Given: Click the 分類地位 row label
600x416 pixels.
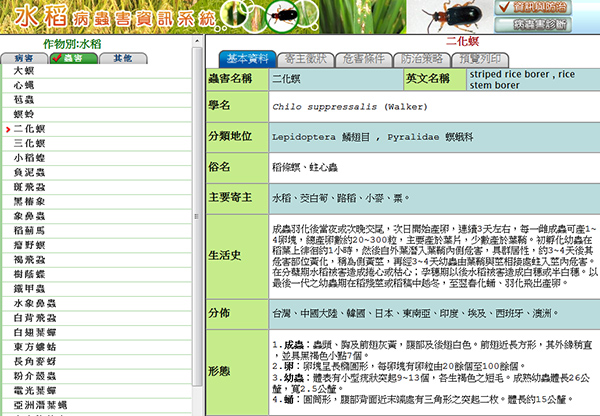Looking at the screenshot, I should (230, 136).
